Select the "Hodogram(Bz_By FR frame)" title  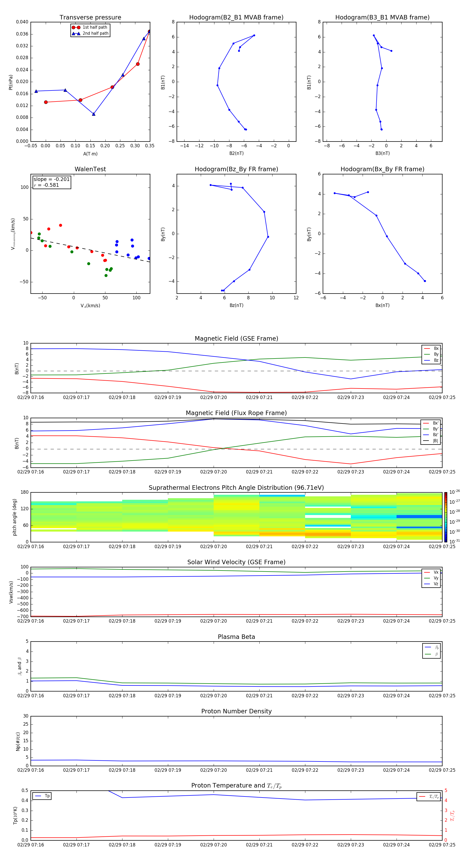click(236, 169)
